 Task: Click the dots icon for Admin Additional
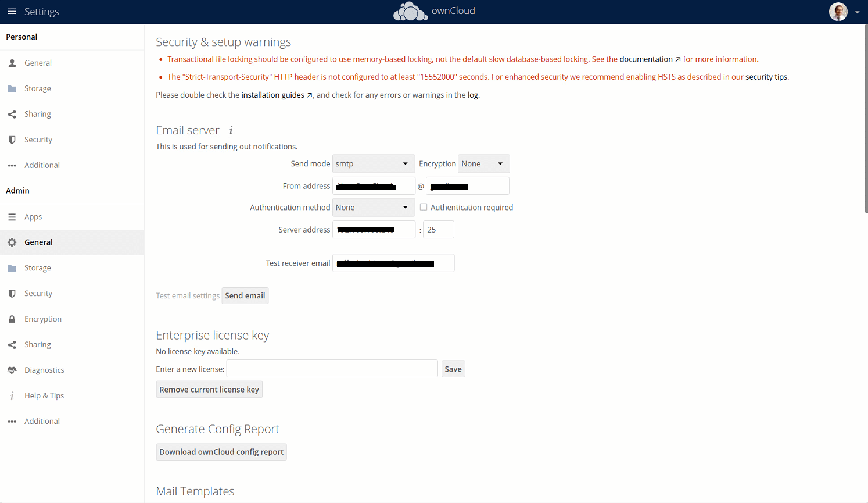12,422
